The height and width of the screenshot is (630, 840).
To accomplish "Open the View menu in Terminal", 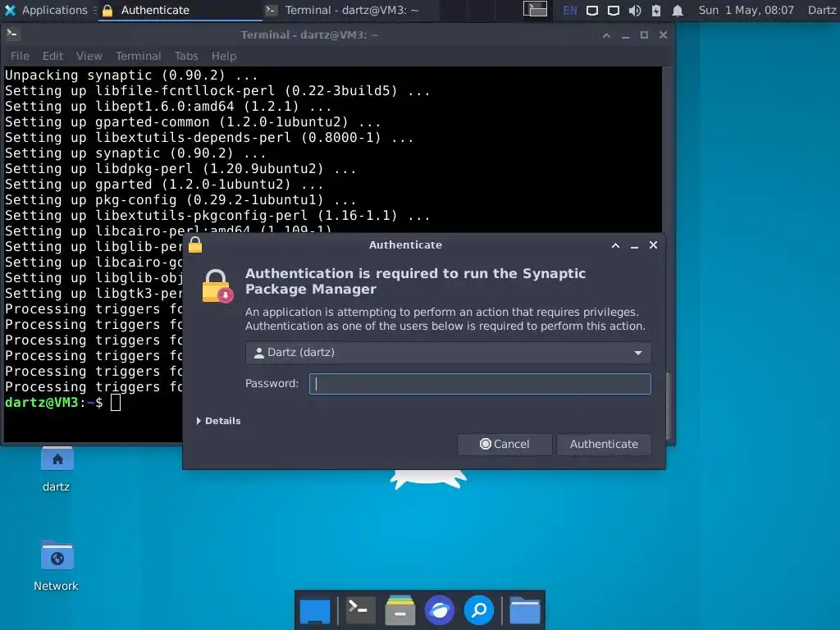I will tap(89, 56).
